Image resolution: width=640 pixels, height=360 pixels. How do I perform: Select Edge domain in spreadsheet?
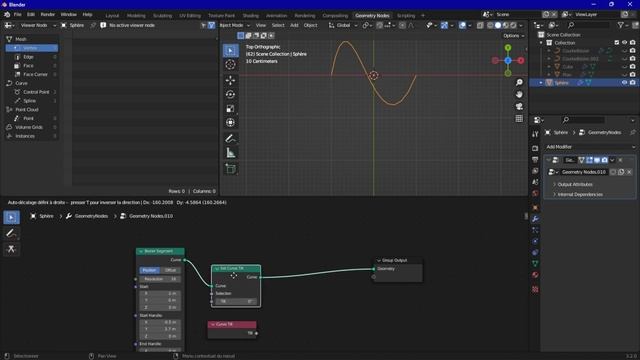(x=28, y=57)
